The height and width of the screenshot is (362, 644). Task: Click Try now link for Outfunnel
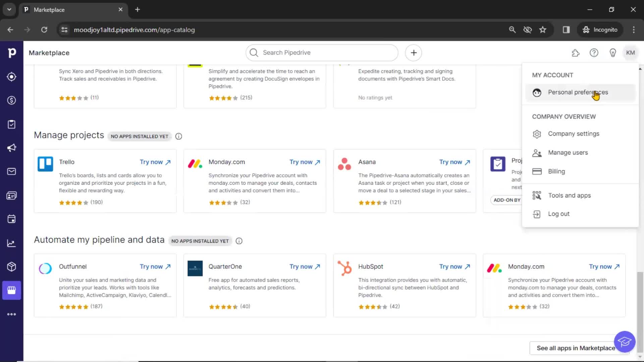click(155, 266)
